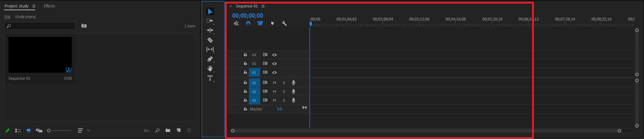The image size is (644, 139).
Task: Target the V3 video track
Action: pos(254,55)
